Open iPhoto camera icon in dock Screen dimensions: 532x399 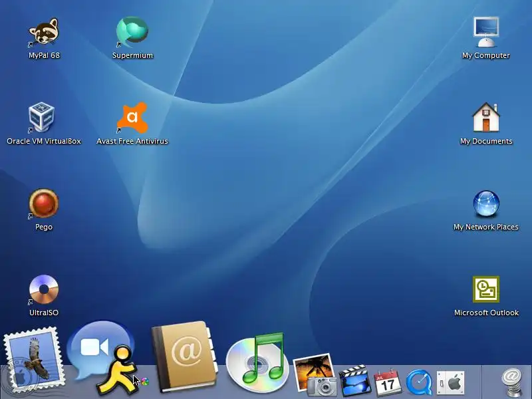[x=315, y=374]
